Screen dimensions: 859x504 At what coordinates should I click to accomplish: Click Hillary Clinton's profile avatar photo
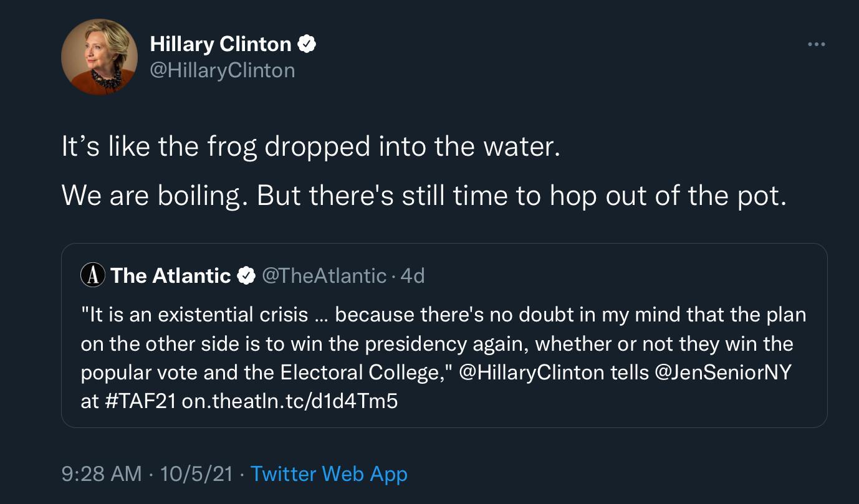tap(99, 57)
